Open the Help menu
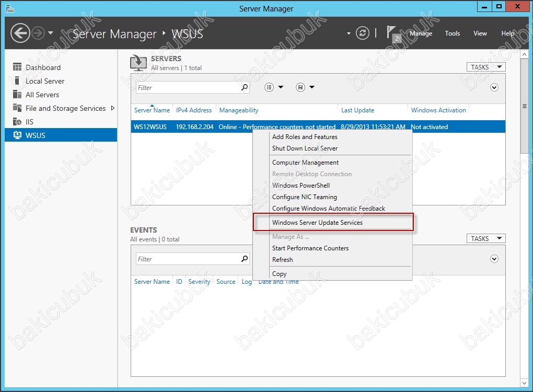533x392 pixels. click(x=507, y=33)
